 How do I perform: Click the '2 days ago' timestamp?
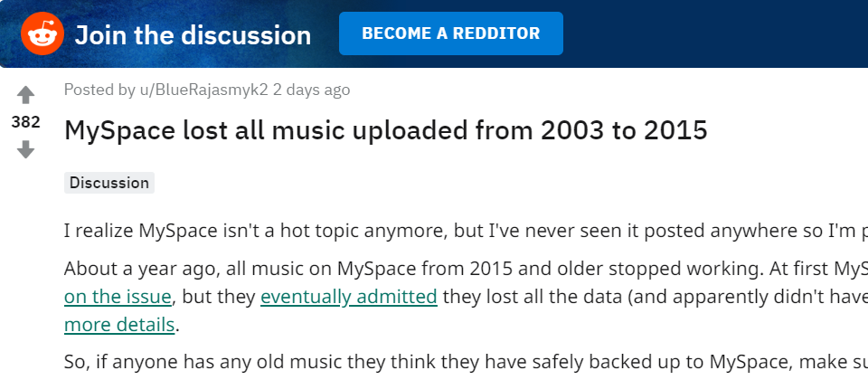tap(311, 90)
